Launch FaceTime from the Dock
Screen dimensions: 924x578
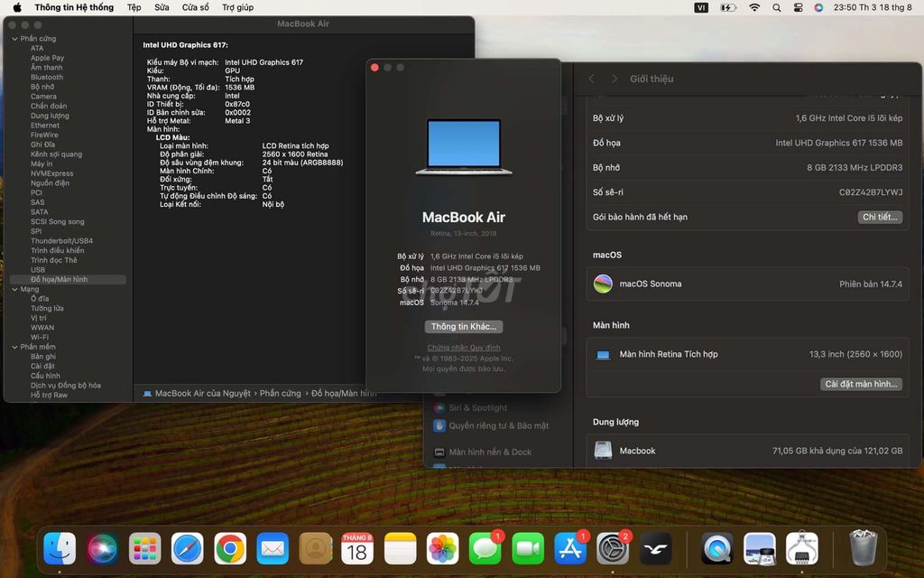pyautogui.click(x=528, y=548)
